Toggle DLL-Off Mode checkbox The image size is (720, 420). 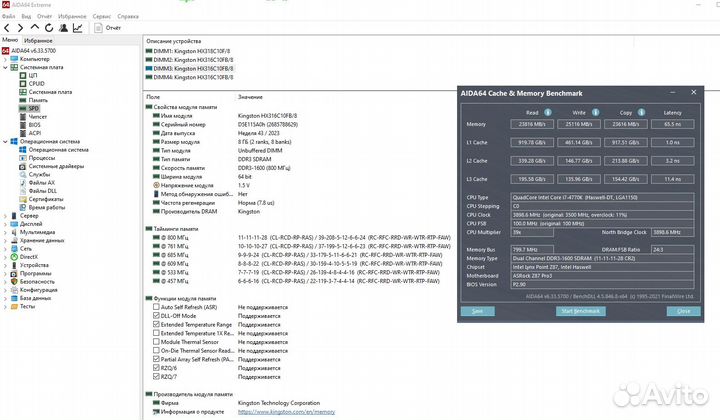pyautogui.click(x=156, y=315)
